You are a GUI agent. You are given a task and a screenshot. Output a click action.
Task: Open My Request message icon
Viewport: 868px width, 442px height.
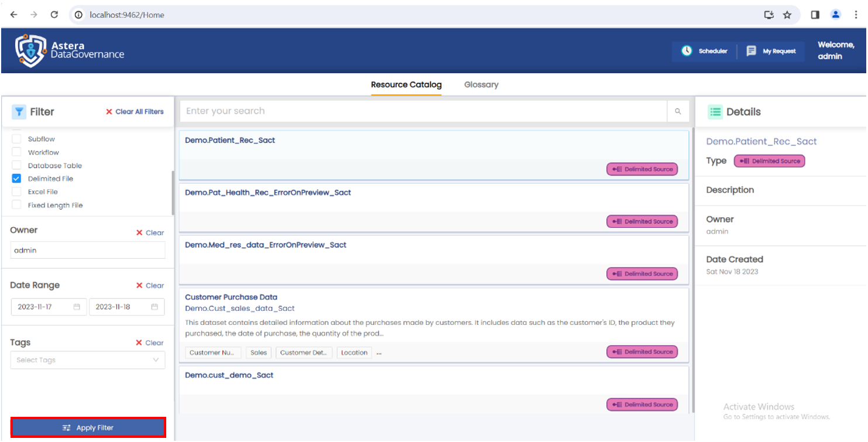752,51
